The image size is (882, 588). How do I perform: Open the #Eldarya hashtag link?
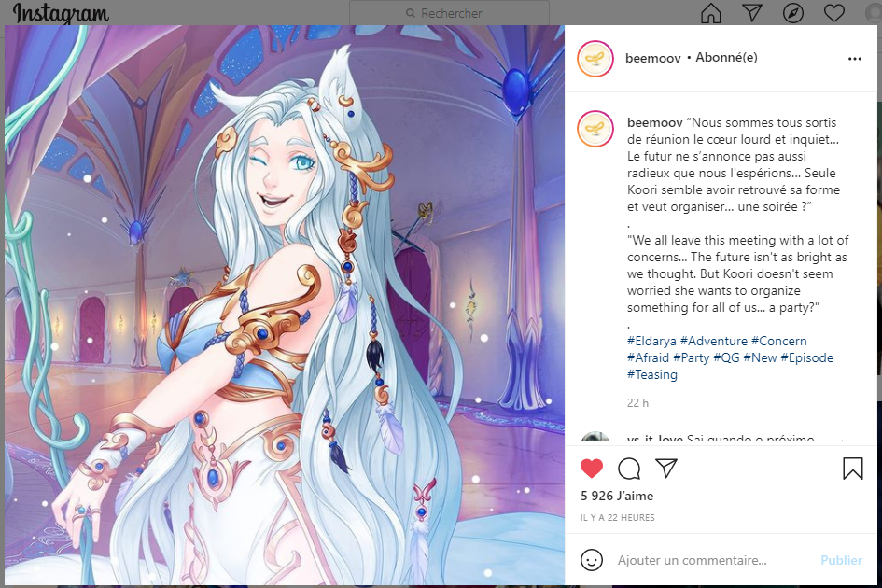coord(652,341)
